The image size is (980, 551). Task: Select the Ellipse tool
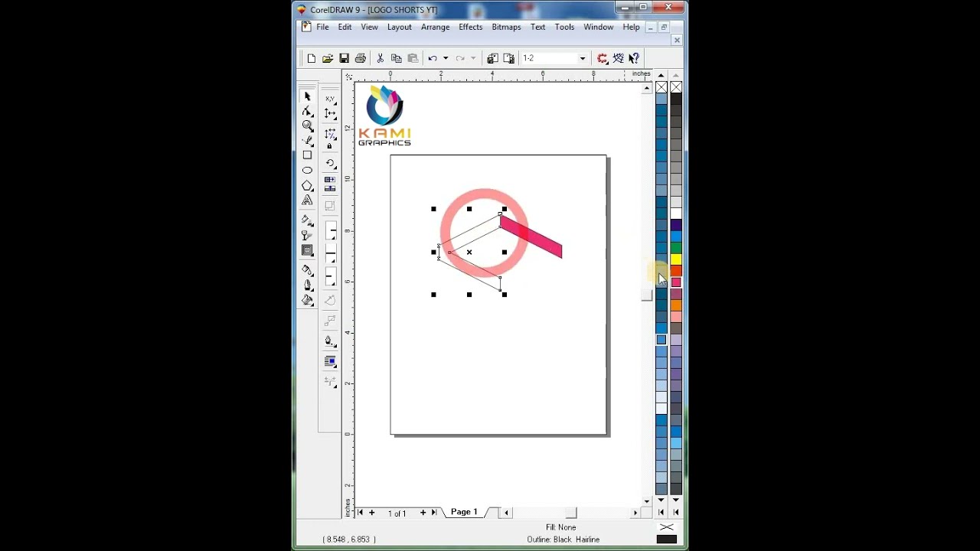point(307,171)
